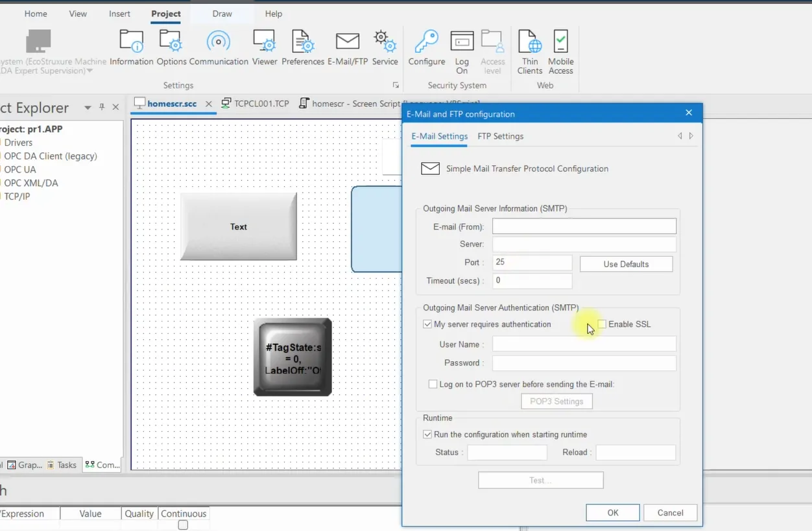The width and height of the screenshot is (812, 531).
Task: Click the User Name field
Action: point(584,344)
